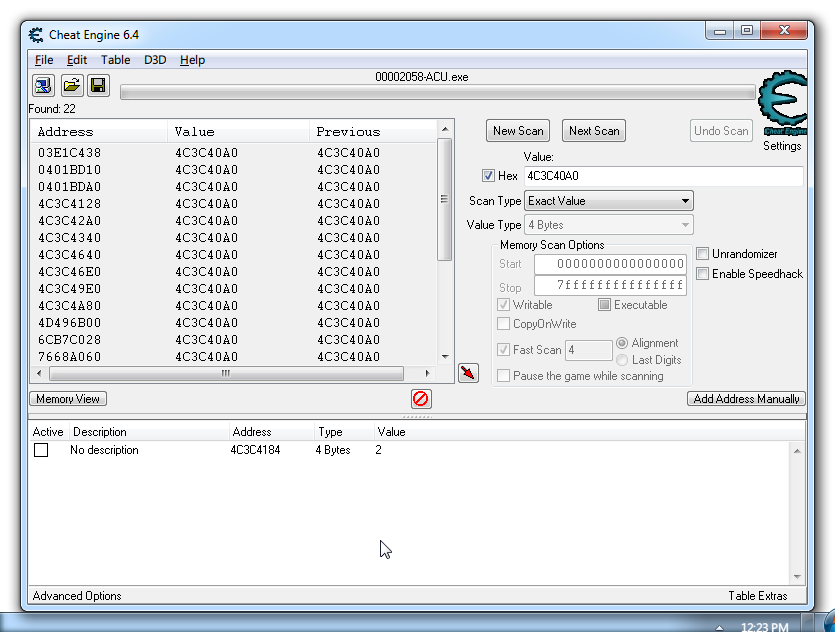
Task: Click the red circle clear list icon
Action: point(421,399)
